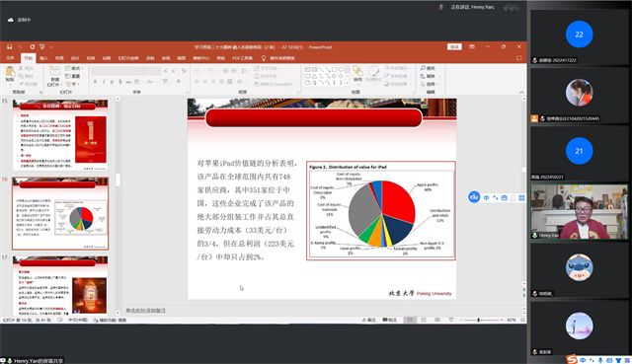
Task: Click the Redo icon in the quick access toolbar
Action: pyautogui.click(x=33, y=47)
